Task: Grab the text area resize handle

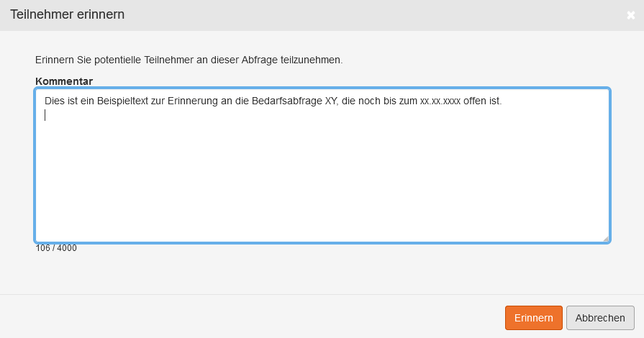Action: [x=605, y=238]
